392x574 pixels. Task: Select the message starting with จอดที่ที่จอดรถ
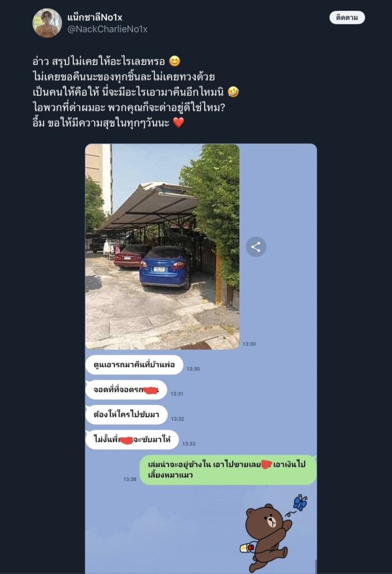tap(126, 390)
